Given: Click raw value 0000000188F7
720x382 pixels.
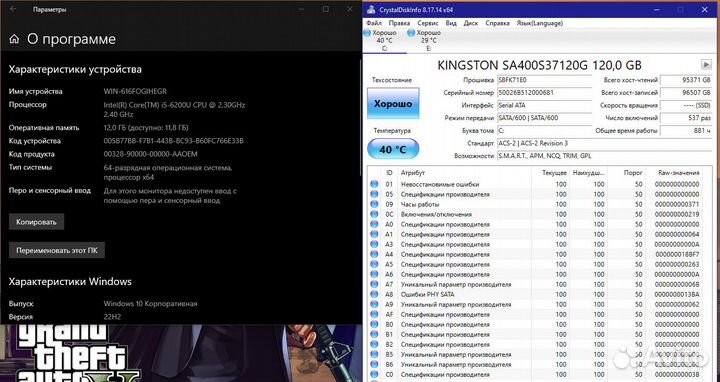Looking at the screenshot, I should point(677,254).
